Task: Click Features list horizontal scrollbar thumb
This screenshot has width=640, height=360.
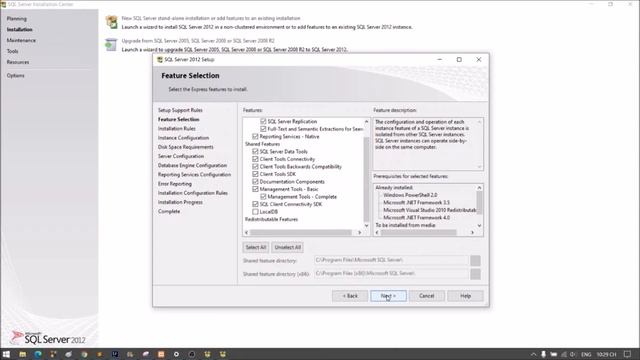Action: [301, 233]
